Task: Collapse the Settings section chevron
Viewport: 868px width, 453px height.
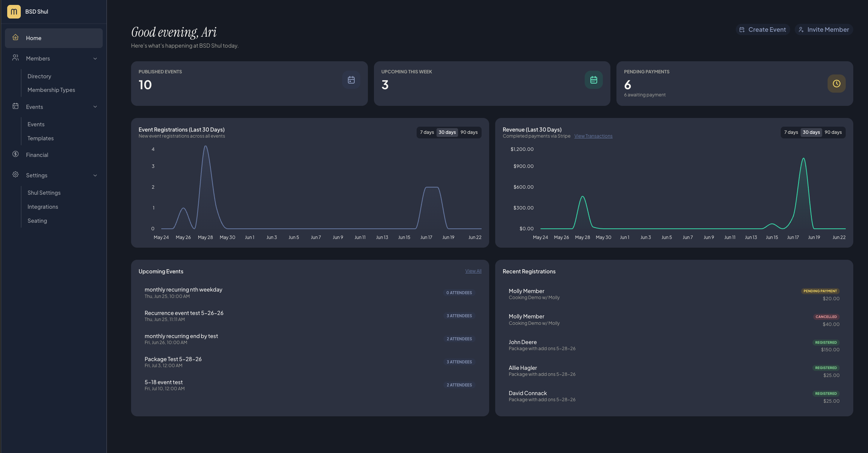Action: pyautogui.click(x=95, y=175)
